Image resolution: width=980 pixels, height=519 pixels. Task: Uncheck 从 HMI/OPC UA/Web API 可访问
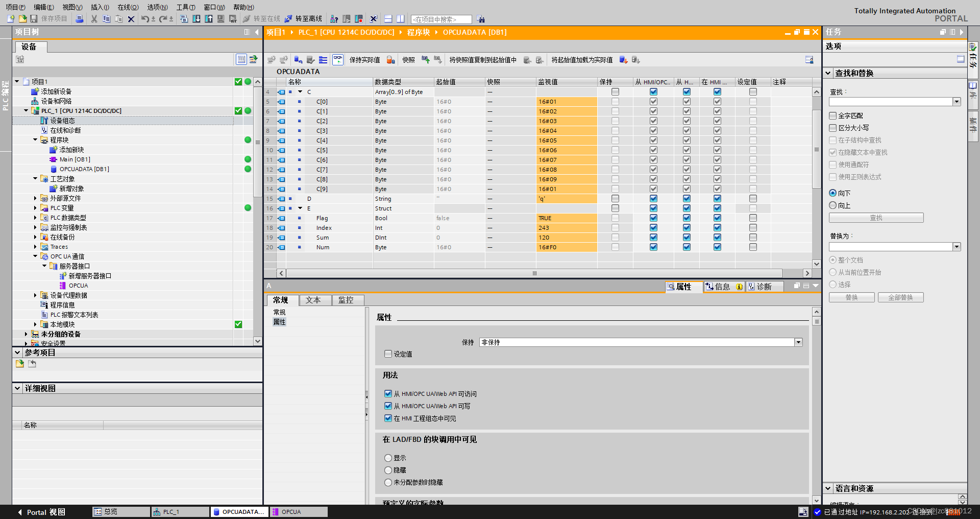[x=388, y=394]
